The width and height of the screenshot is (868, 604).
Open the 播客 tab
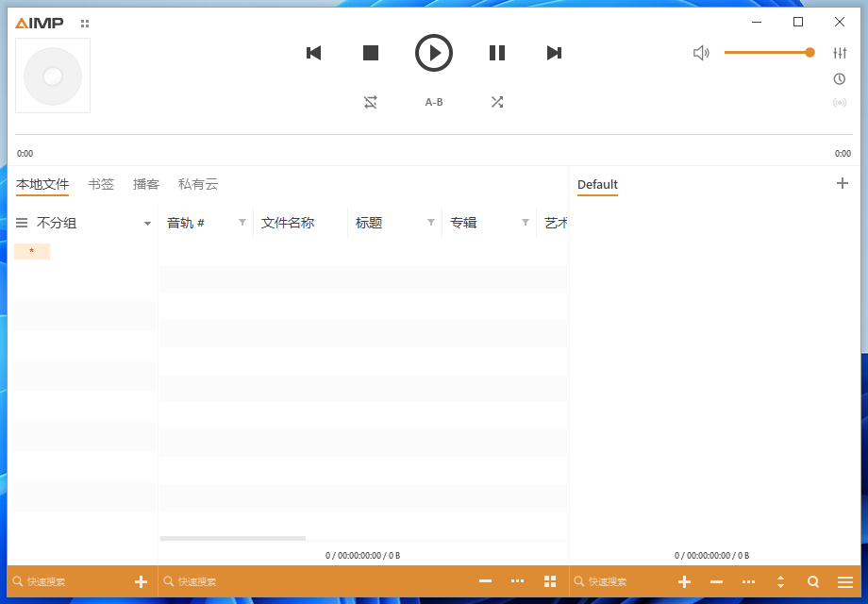146,184
